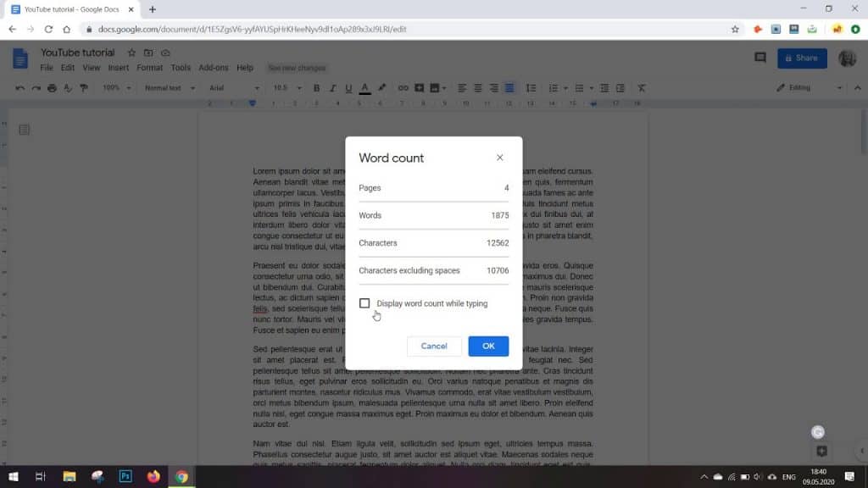The height and width of the screenshot is (488, 868).
Task: Open the zoom 100% dropdown
Action: coord(117,88)
